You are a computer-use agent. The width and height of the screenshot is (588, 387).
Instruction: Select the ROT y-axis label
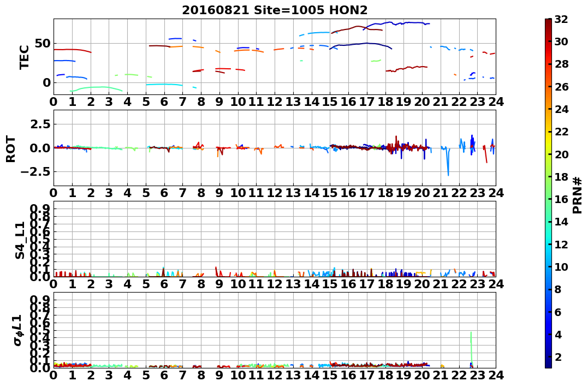[11, 149]
